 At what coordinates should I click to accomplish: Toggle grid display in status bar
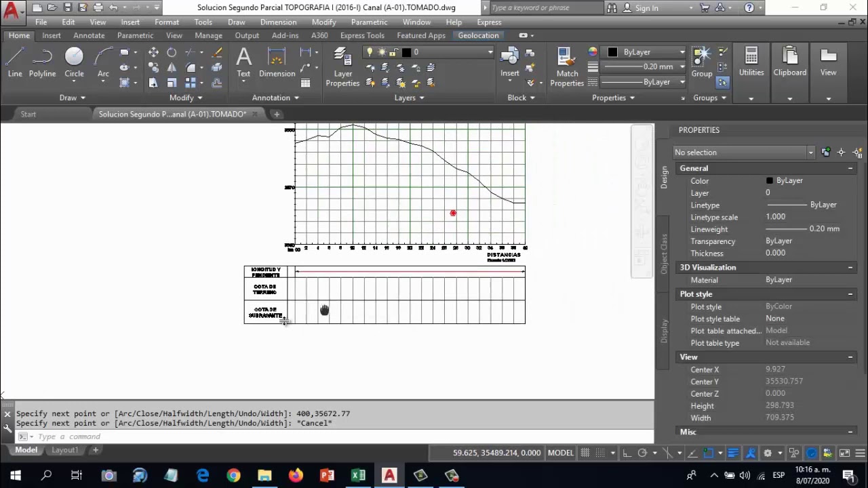pyautogui.click(x=585, y=453)
